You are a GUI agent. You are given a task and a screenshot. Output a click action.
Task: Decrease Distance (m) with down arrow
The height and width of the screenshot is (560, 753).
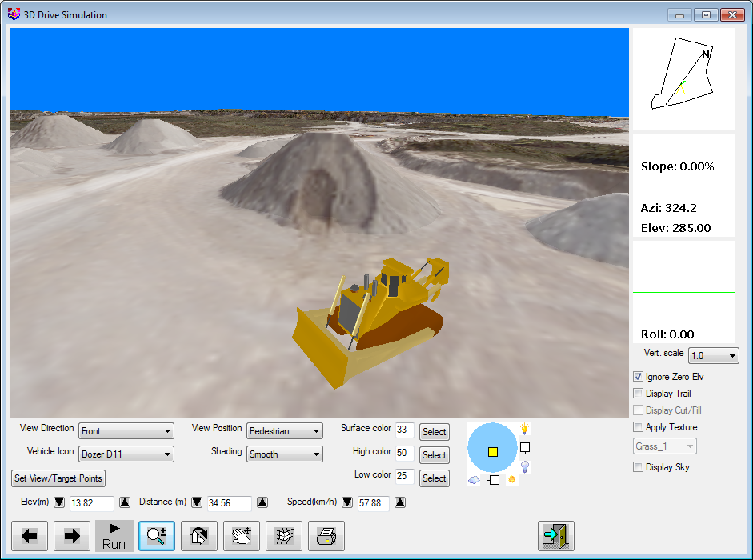point(197,502)
